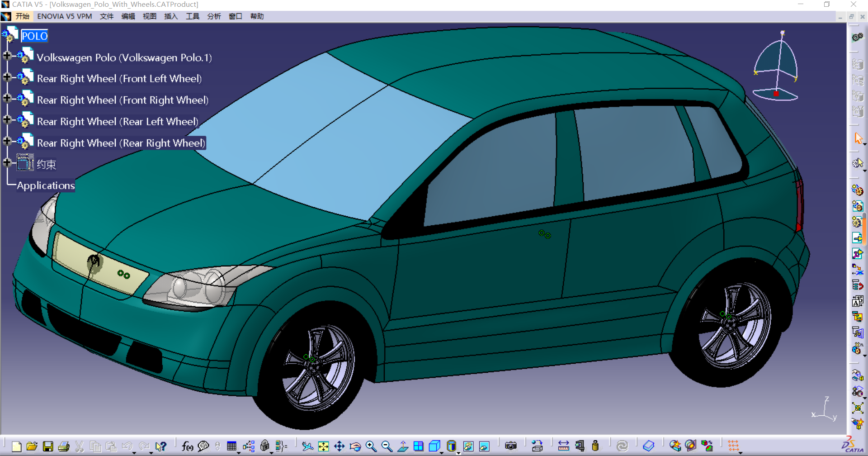868x456 pixels.
Task: Open the 开始 Start menu
Action: (23, 16)
